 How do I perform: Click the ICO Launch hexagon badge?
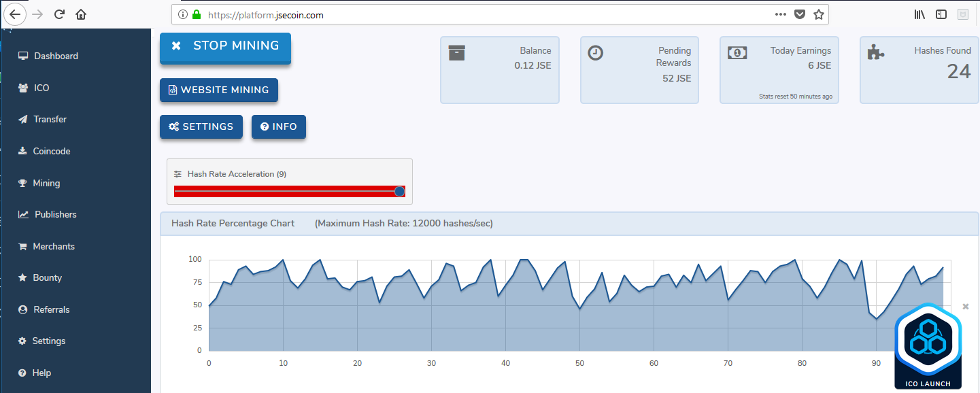[x=928, y=347]
